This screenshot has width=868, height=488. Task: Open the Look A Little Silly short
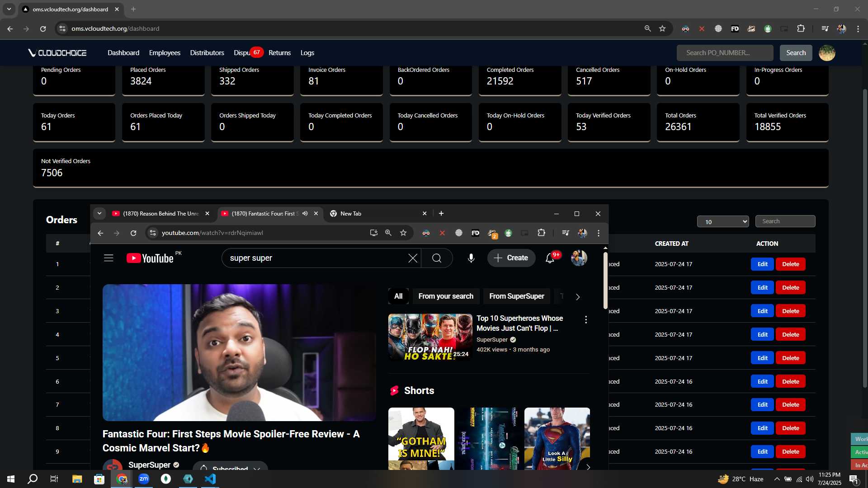tap(557, 439)
